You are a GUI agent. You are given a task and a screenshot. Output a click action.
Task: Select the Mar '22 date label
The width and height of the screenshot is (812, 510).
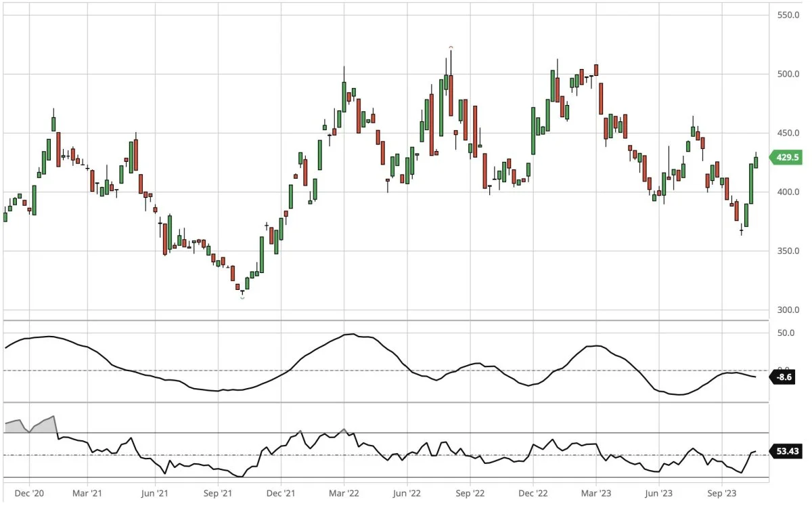(x=344, y=494)
